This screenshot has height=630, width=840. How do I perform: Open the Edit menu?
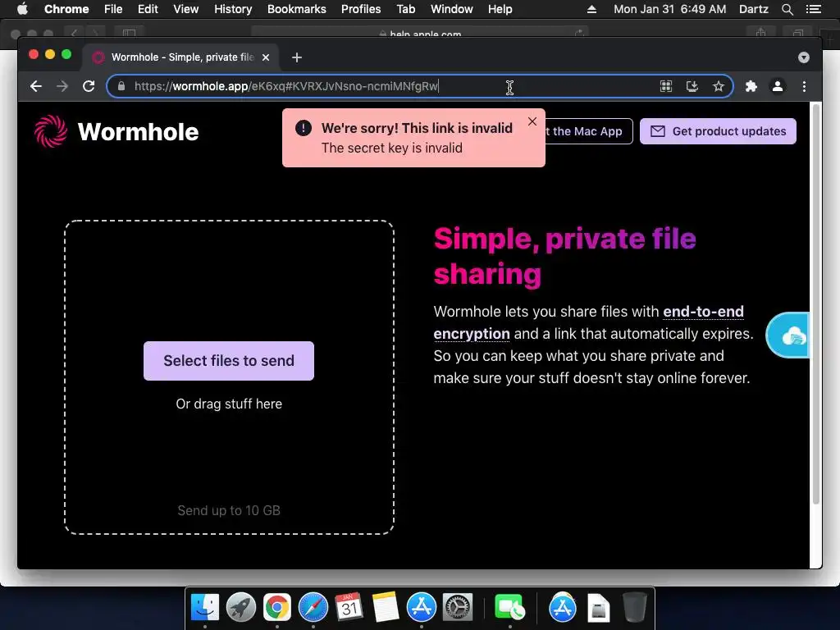click(148, 9)
